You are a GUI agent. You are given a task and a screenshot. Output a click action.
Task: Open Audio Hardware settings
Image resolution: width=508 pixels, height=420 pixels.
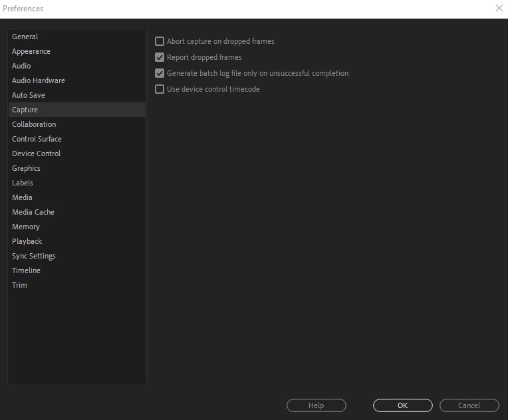click(x=77, y=80)
